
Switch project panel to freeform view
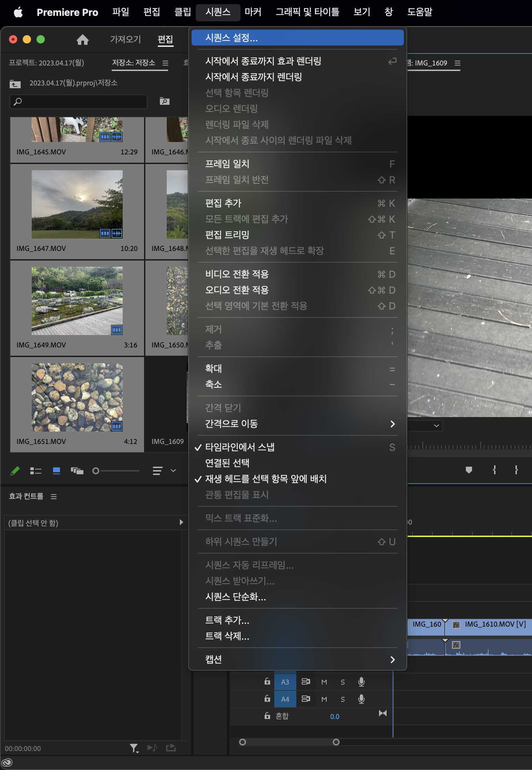[77, 471]
